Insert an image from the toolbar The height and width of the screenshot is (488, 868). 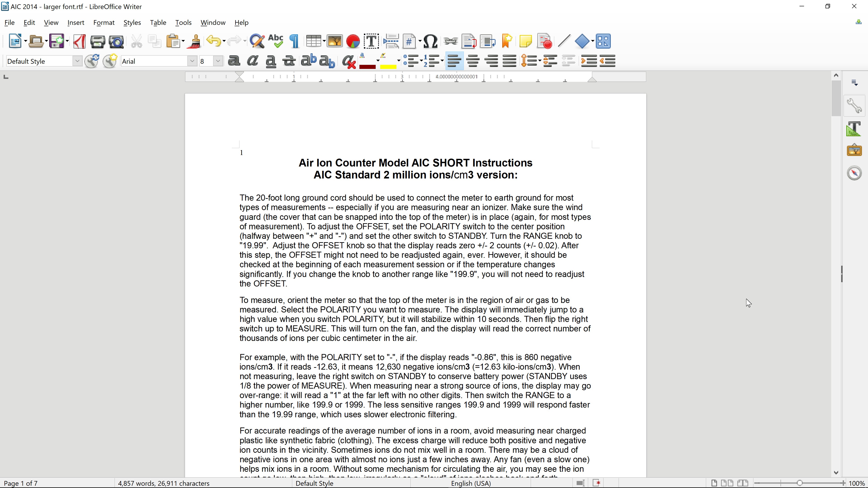[x=335, y=41]
